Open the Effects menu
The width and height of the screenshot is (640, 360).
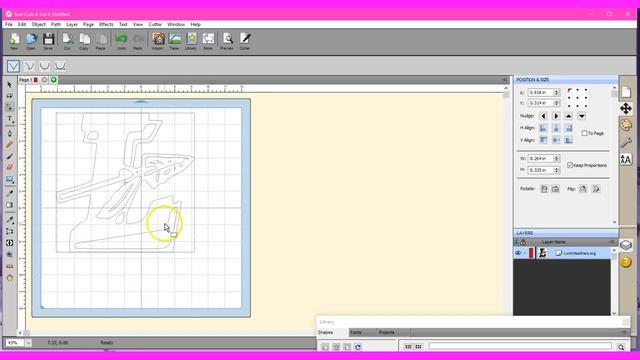[106, 24]
